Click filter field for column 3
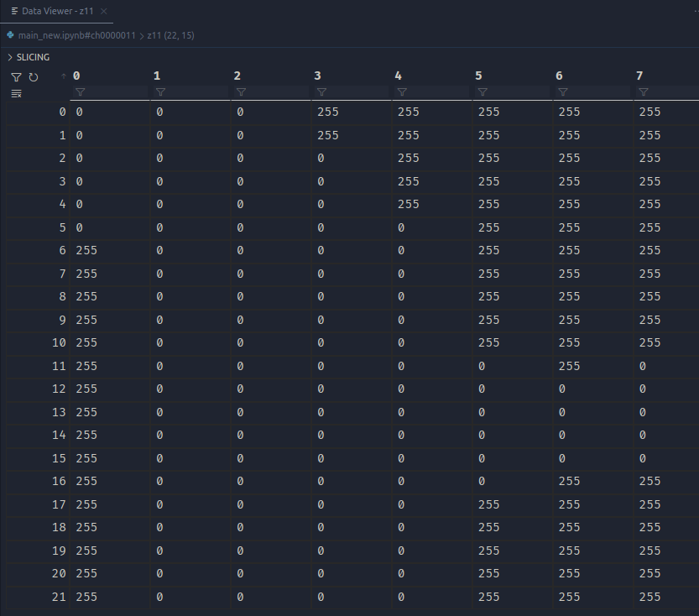The image size is (699, 616). (352, 91)
